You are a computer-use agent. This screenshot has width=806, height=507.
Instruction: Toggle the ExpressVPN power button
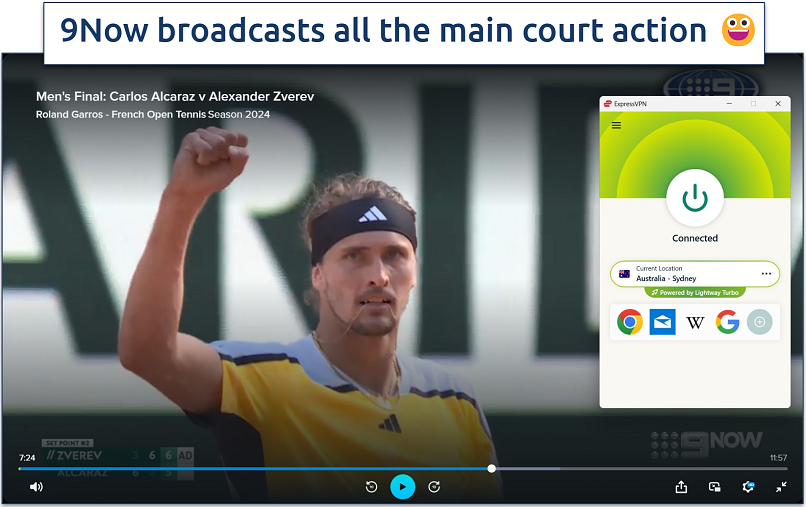pyautogui.click(x=695, y=198)
